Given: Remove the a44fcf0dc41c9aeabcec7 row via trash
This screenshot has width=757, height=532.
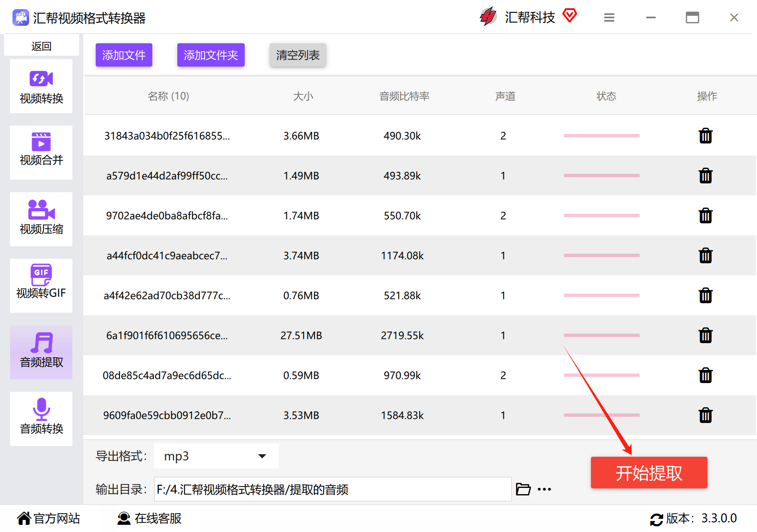Looking at the screenshot, I should [705, 255].
